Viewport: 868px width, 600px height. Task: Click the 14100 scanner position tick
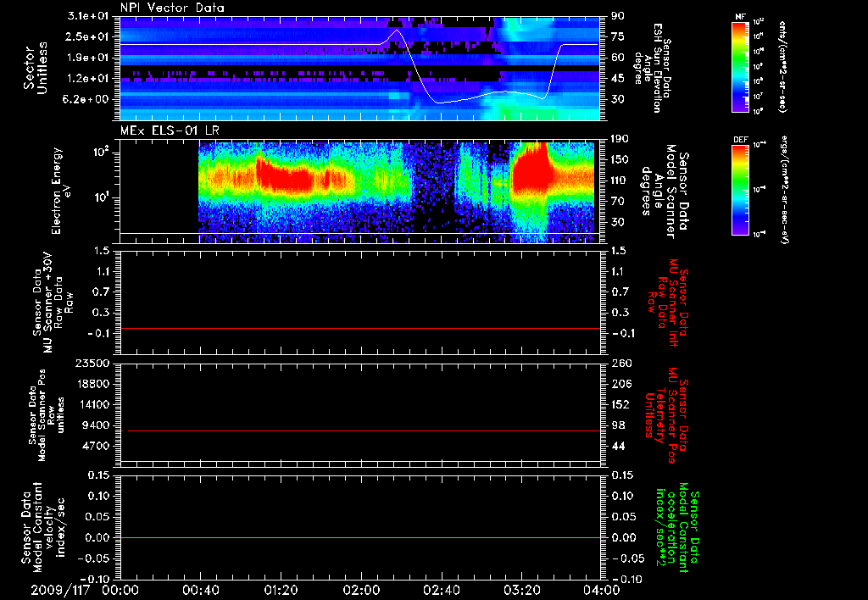click(x=92, y=404)
